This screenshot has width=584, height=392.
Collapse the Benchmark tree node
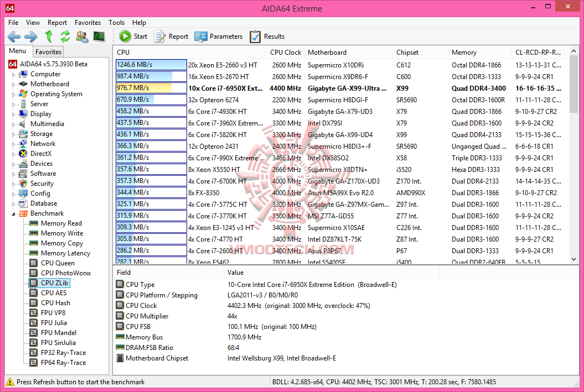(14, 214)
